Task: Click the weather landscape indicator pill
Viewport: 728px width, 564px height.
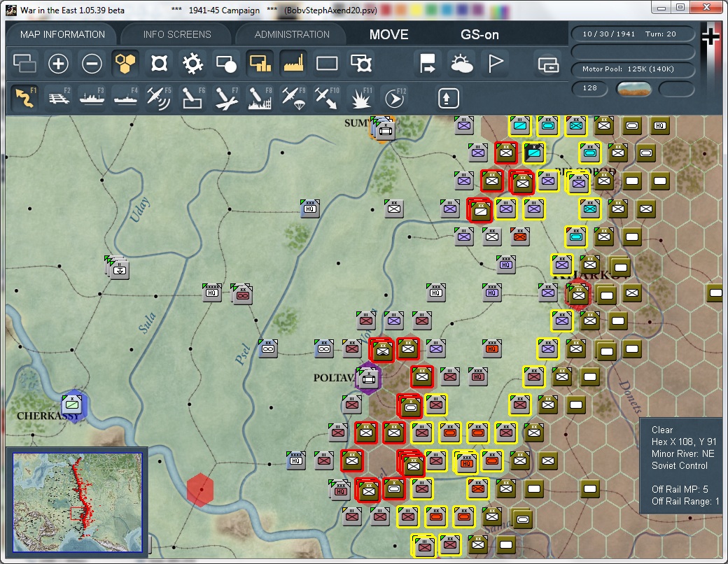Action: 633,88
